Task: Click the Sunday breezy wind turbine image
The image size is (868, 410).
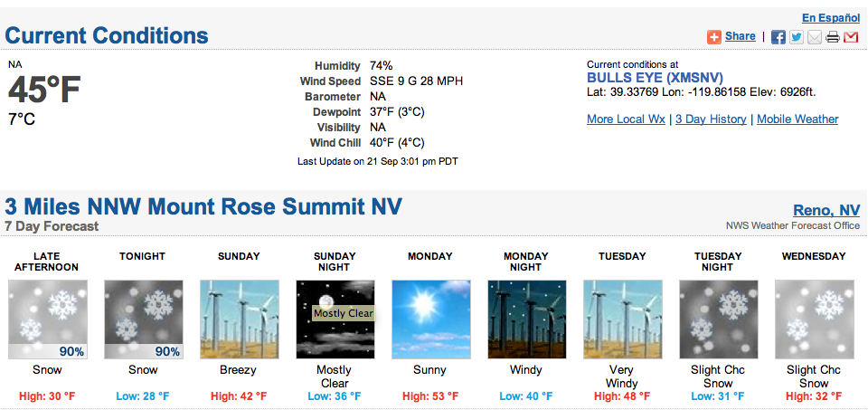Action: pos(239,319)
